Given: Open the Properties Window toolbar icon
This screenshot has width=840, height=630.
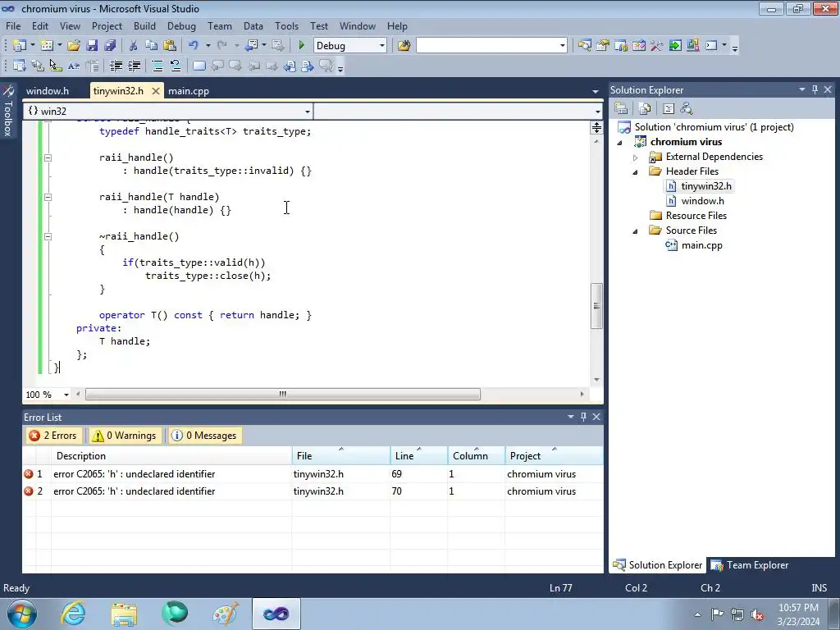Looking at the screenshot, I should (x=603, y=46).
